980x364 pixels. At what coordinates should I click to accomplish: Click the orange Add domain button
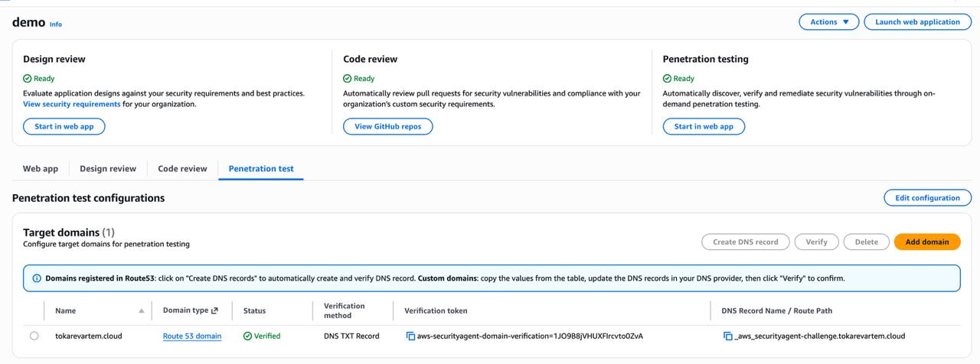coord(926,242)
